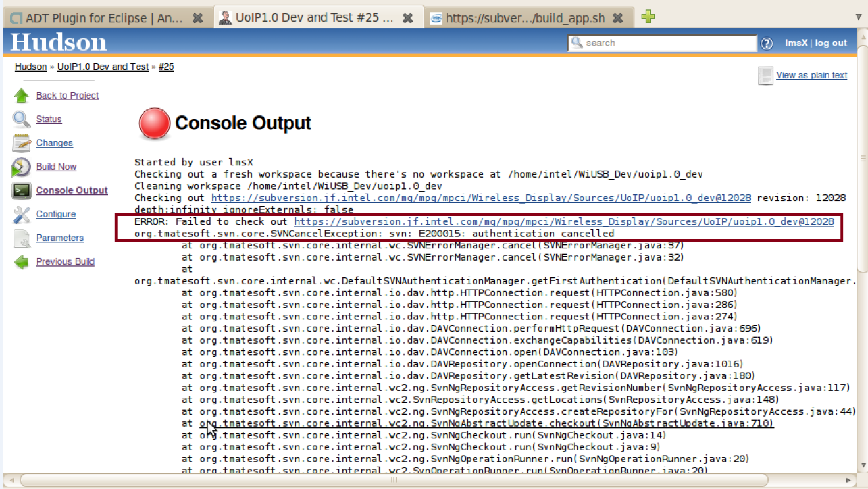Viewport: 868px width, 489px height.
Task: Click the Hudson logo header
Action: [59, 42]
